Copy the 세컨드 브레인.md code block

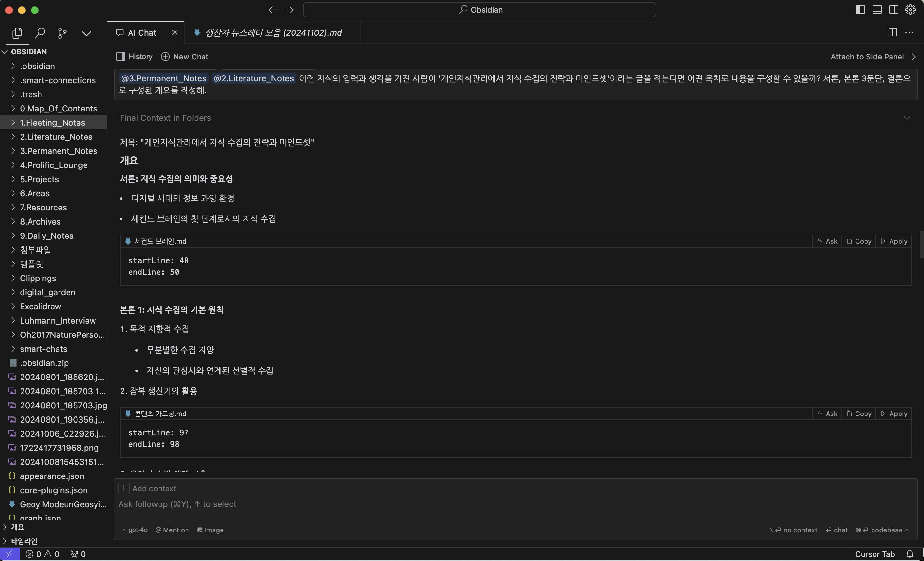(x=859, y=241)
